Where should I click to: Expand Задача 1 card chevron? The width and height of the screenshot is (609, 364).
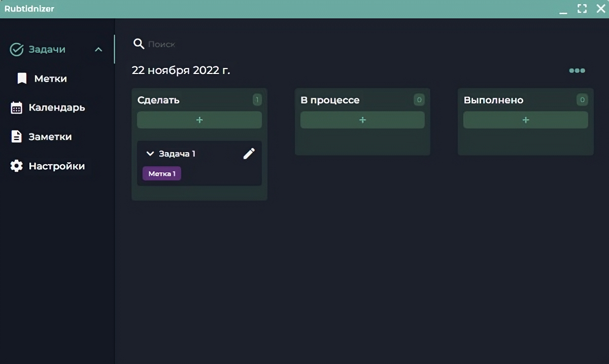pos(150,154)
